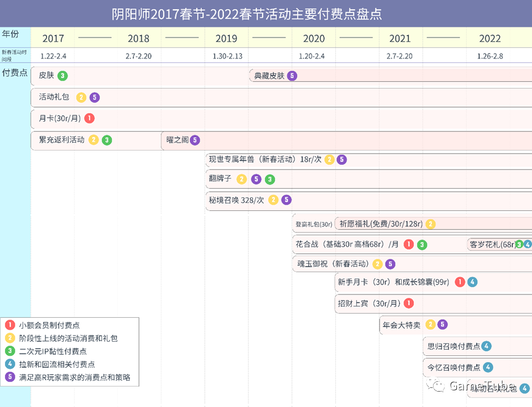Click the purple 5 badge in 年会大特卖 row
Viewport: 532px width, 407px height.
coord(442,325)
